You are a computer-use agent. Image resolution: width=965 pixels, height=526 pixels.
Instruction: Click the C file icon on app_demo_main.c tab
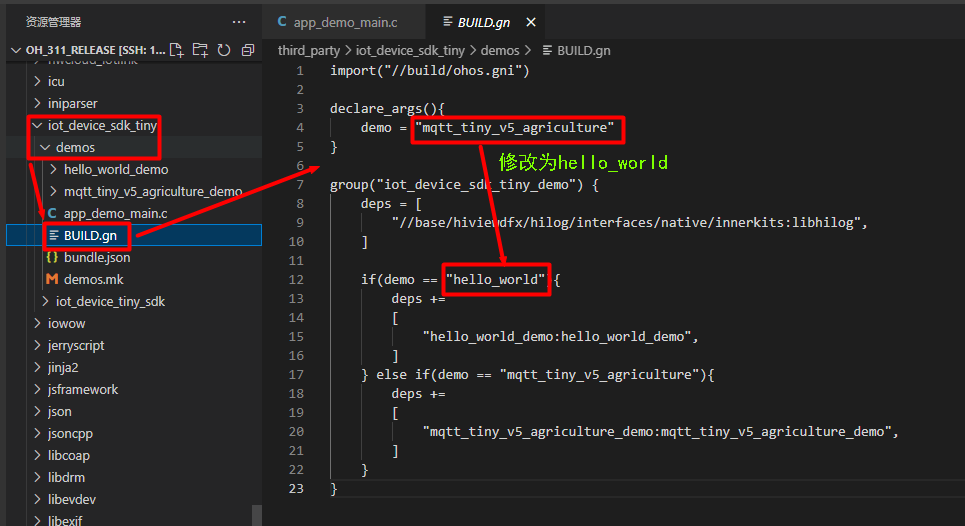[x=282, y=22]
